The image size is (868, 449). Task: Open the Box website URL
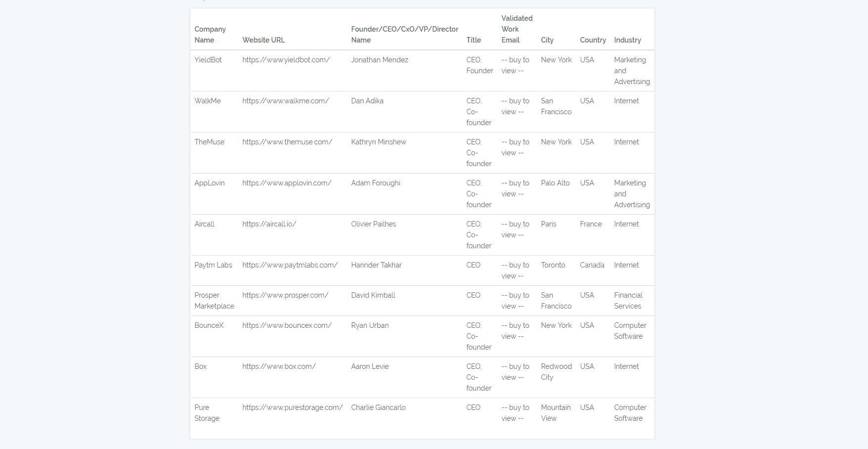pos(279,366)
